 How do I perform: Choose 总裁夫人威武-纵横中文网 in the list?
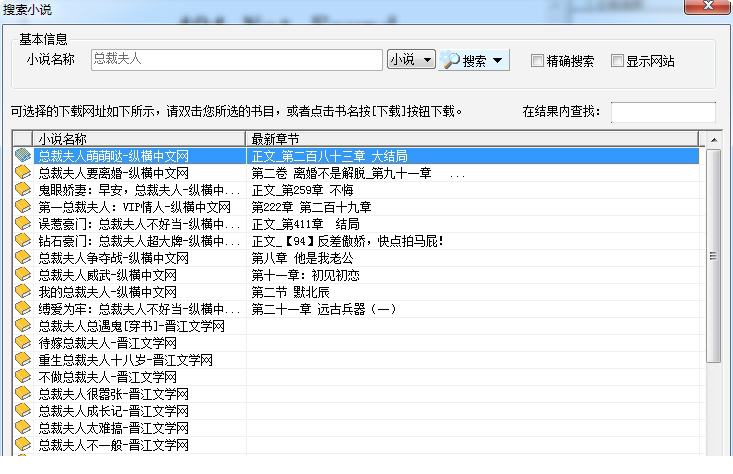click(x=108, y=275)
